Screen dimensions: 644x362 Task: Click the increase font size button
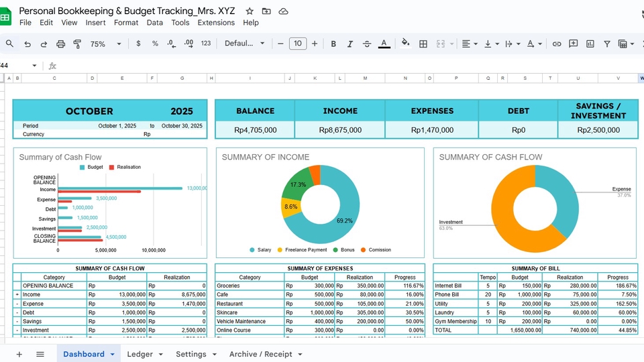coord(315,44)
